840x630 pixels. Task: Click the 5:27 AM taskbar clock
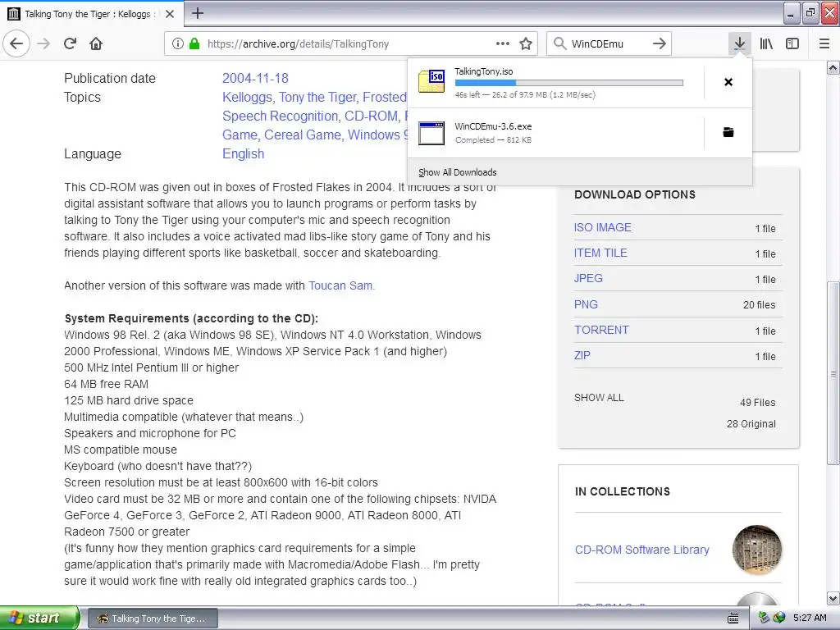810,618
